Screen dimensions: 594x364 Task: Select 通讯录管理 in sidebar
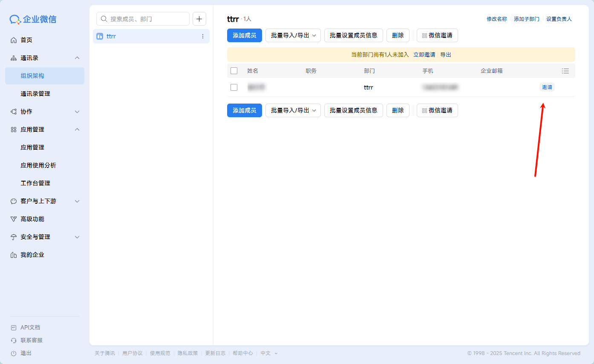click(x=35, y=94)
